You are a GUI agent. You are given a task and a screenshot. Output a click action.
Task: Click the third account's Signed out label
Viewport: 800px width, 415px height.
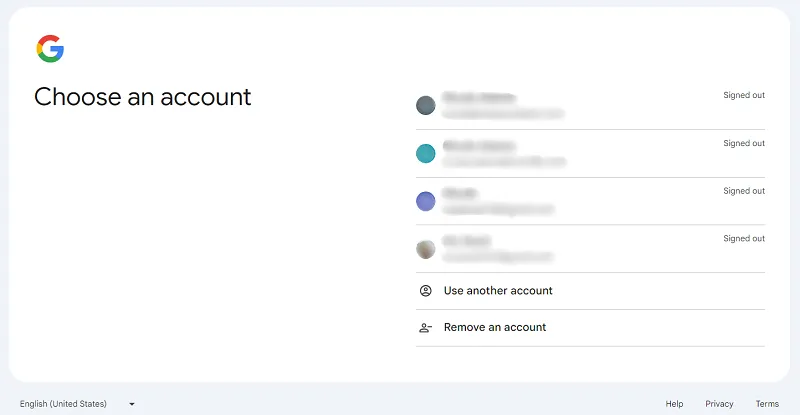[744, 191]
